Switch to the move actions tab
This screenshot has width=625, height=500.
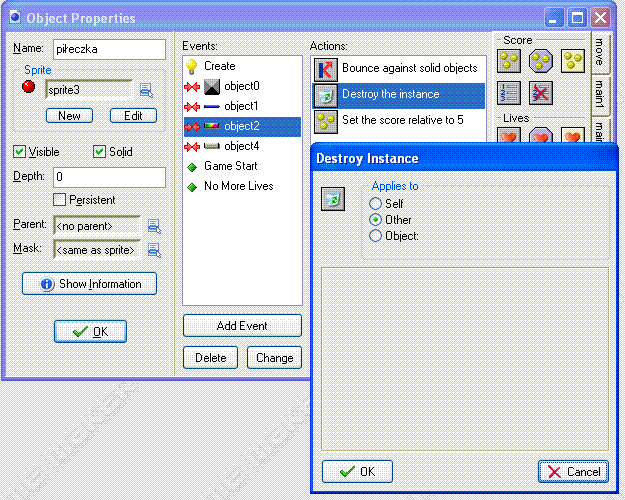coord(598,50)
